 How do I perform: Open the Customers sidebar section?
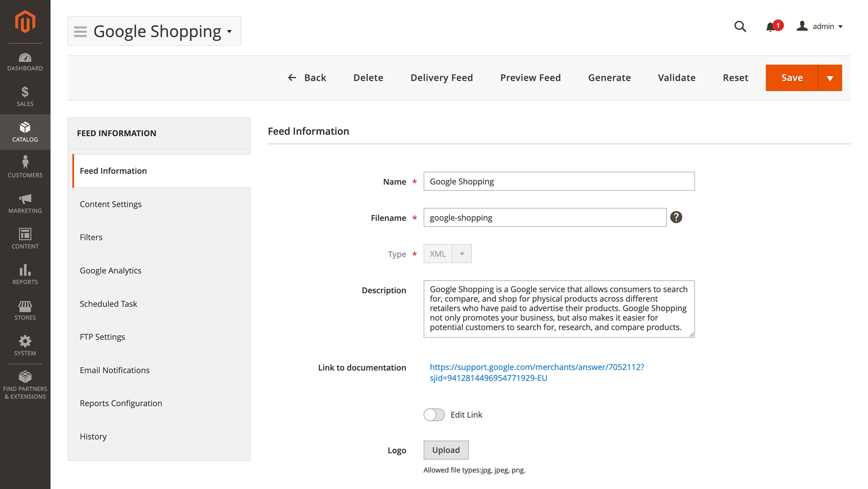pos(25,167)
